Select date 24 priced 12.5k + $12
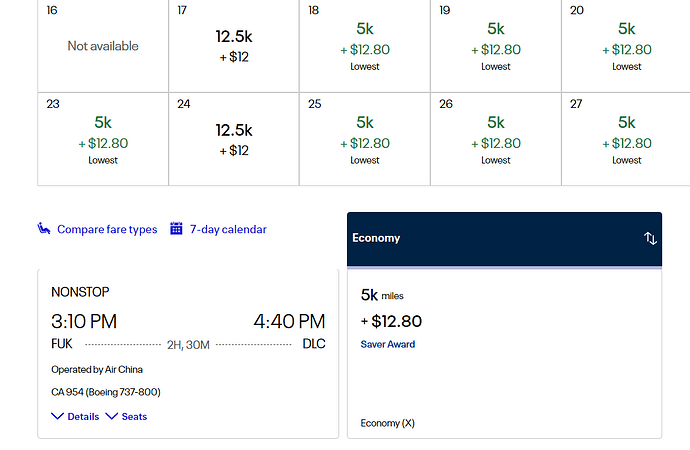Screen dimensions: 690x450 [234, 139]
